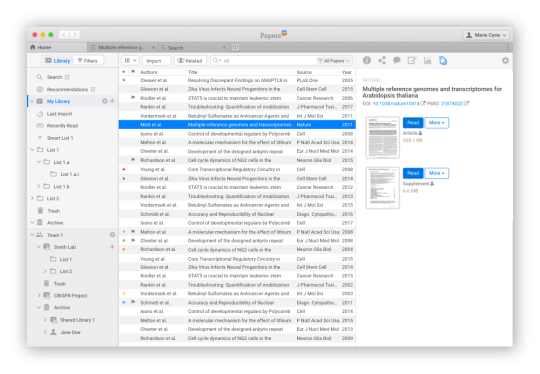This screenshot has width=540, height=374.
Task: Read the Article PDF
Action: (x=413, y=123)
